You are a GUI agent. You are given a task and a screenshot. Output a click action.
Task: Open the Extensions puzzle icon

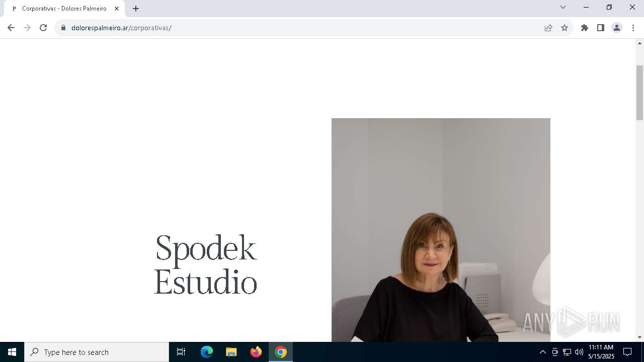coord(585,28)
